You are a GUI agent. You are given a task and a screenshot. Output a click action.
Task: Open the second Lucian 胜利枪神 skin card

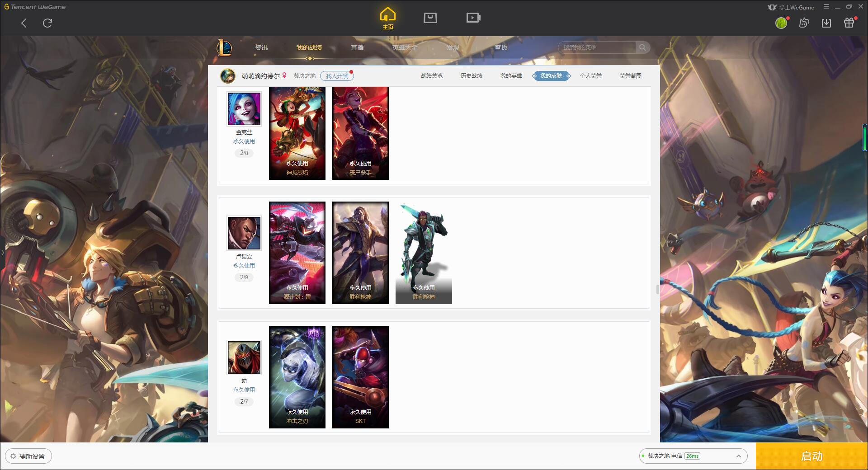click(360, 253)
